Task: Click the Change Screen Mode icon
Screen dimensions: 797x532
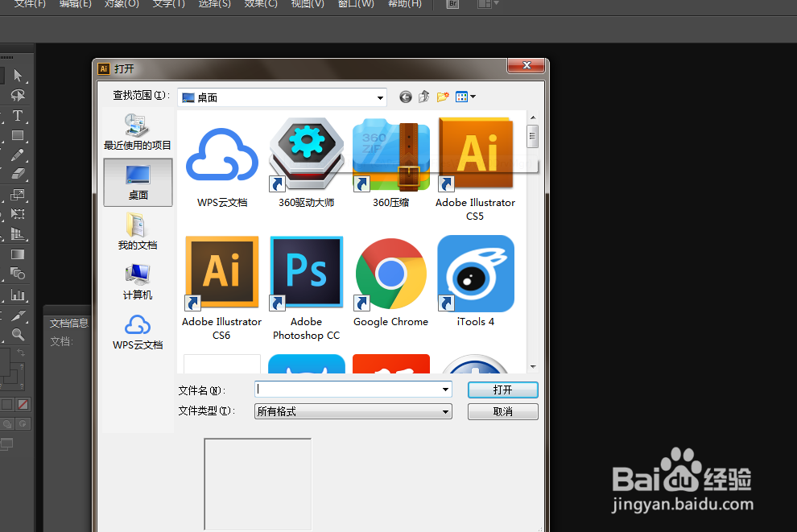Action: click(x=7, y=444)
